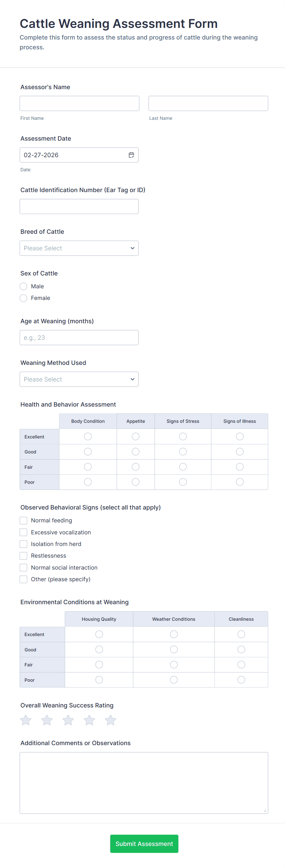Screen dimensions: 285x868
Task: Select the second rating star
Action: pos(47,720)
